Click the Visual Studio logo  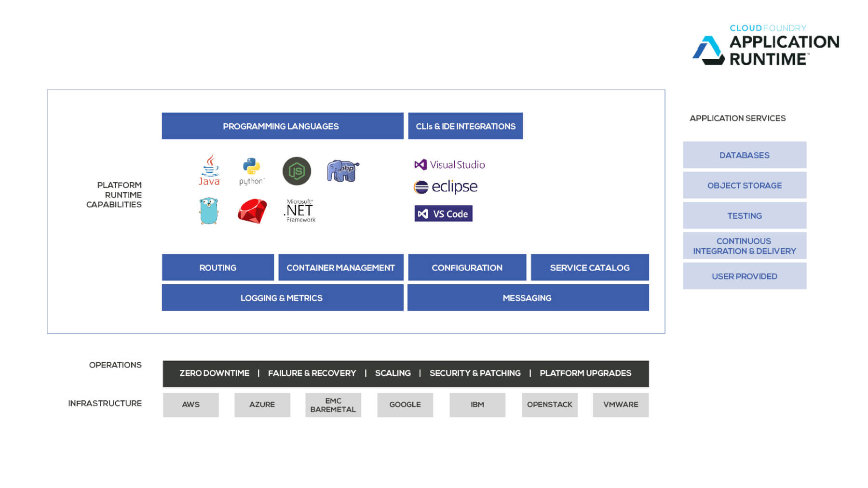tap(449, 165)
